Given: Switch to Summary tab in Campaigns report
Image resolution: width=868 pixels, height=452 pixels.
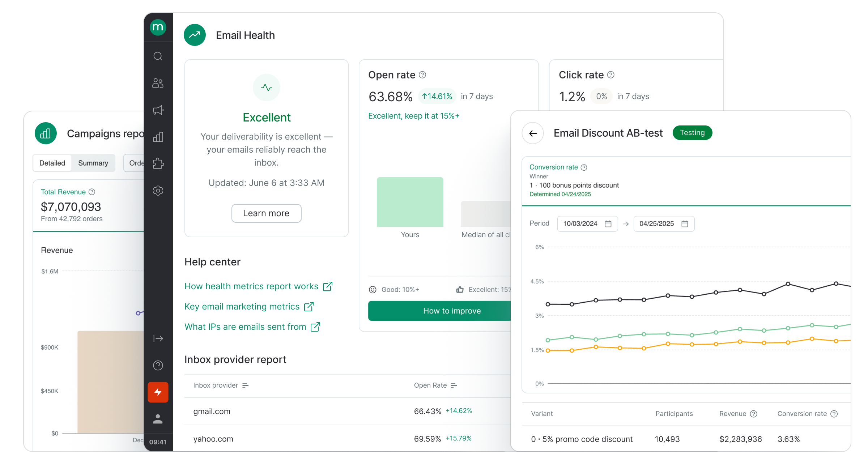Looking at the screenshot, I should tap(93, 163).
